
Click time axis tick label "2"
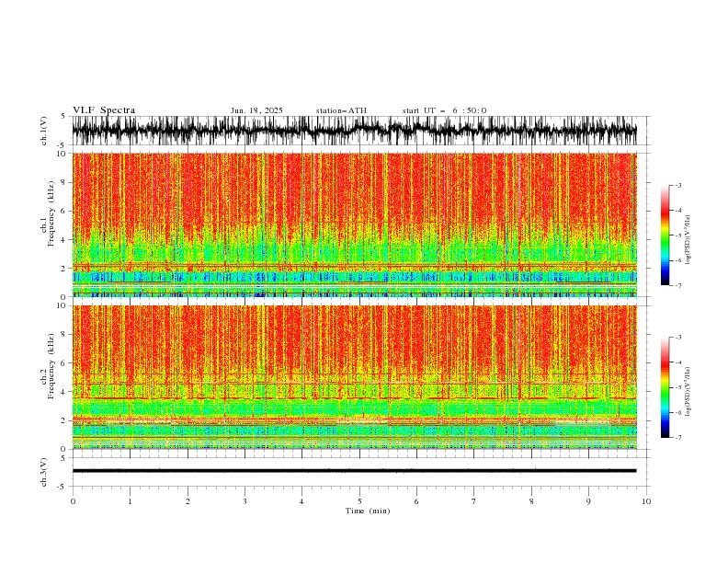(x=188, y=501)
